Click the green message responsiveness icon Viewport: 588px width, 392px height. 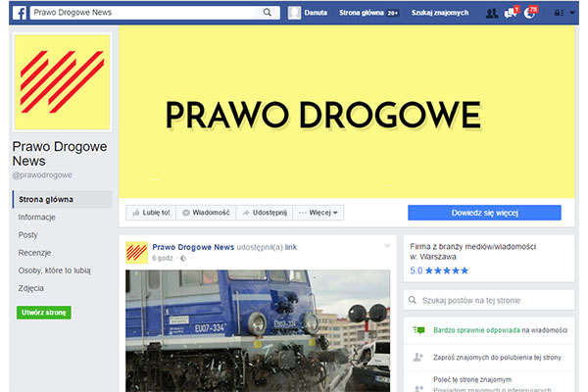point(418,330)
